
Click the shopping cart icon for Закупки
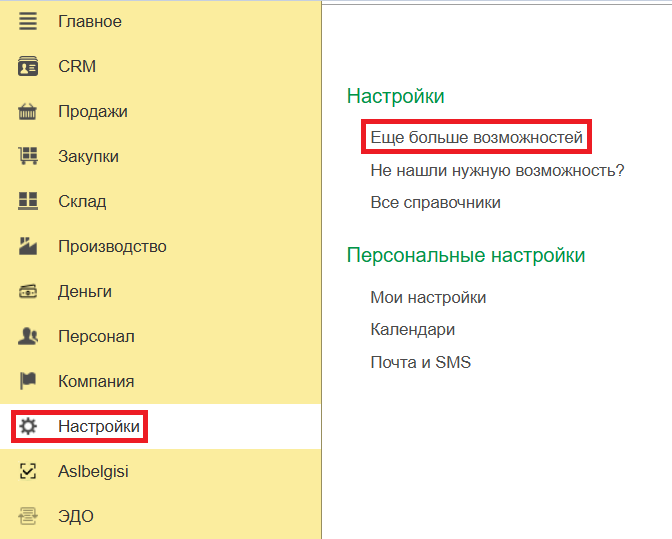click(28, 157)
